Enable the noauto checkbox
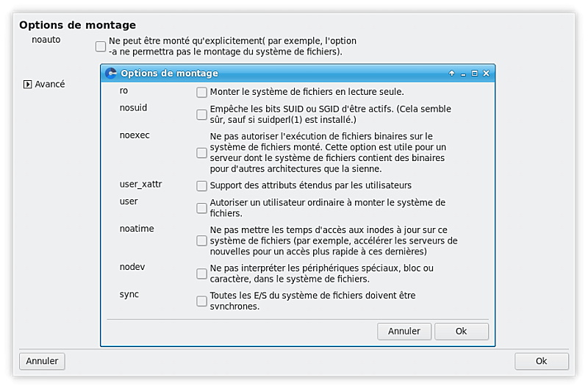 (101, 46)
